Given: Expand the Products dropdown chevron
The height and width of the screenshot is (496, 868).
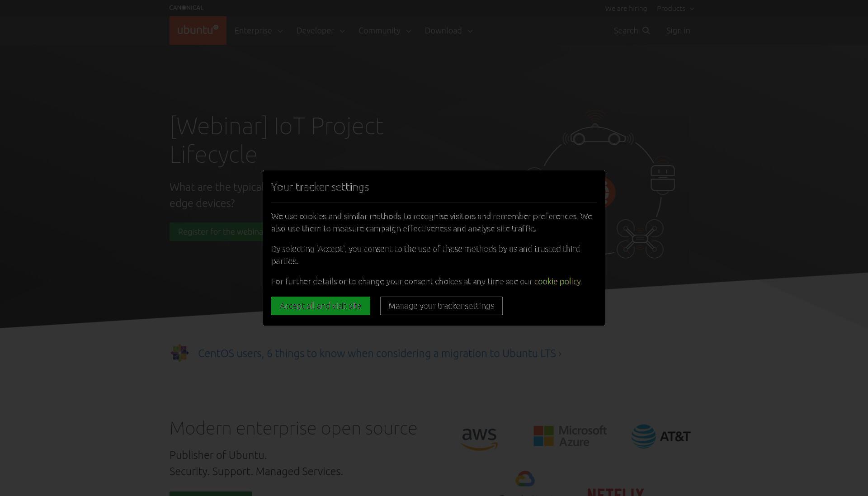Looking at the screenshot, I should [692, 9].
